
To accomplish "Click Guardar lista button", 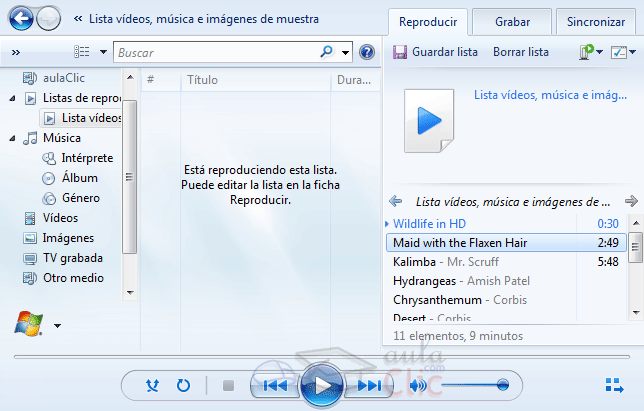I will [435, 52].
